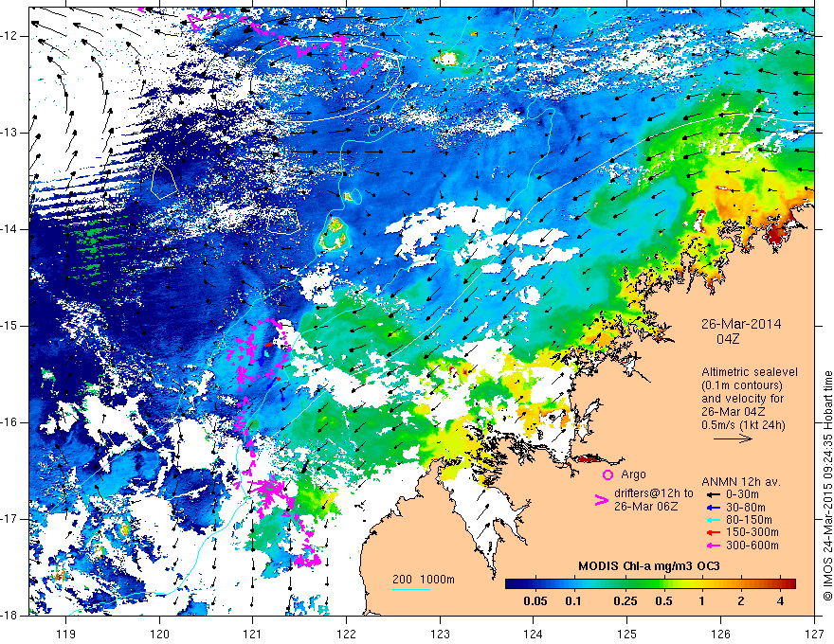Click the 124 longitude axis label
This screenshot has width=834, height=644.
pyautogui.click(x=534, y=634)
